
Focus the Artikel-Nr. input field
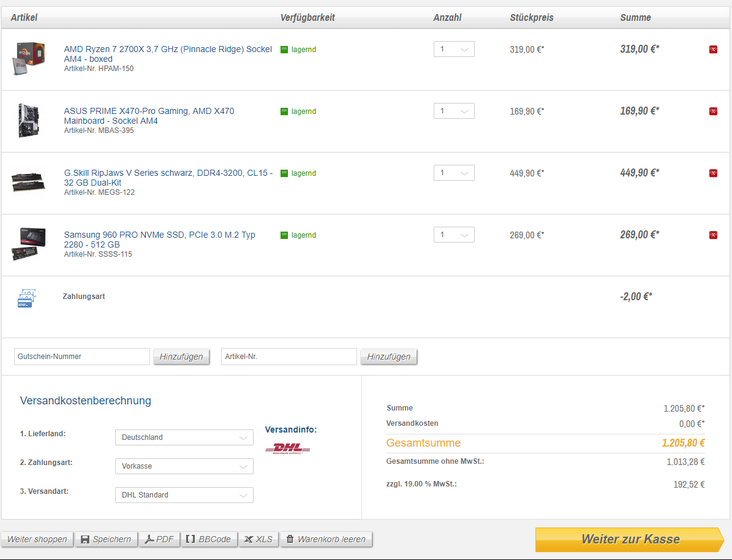pyautogui.click(x=289, y=357)
